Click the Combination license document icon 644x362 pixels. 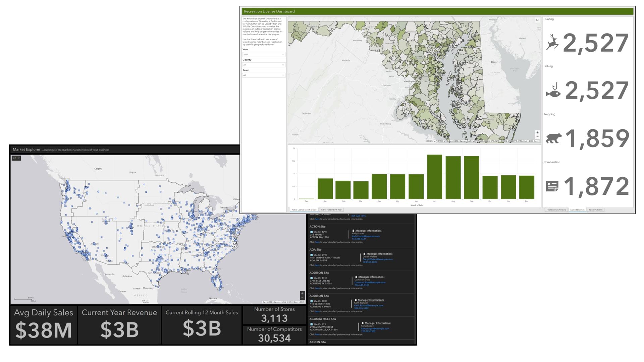pyautogui.click(x=552, y=186)
